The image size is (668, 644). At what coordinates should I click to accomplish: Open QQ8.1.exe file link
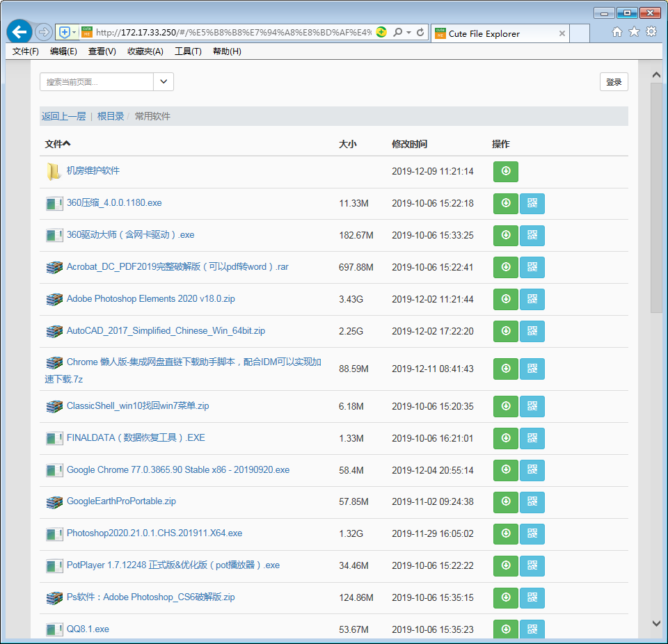pyautogui.click(x=88, y=629)
